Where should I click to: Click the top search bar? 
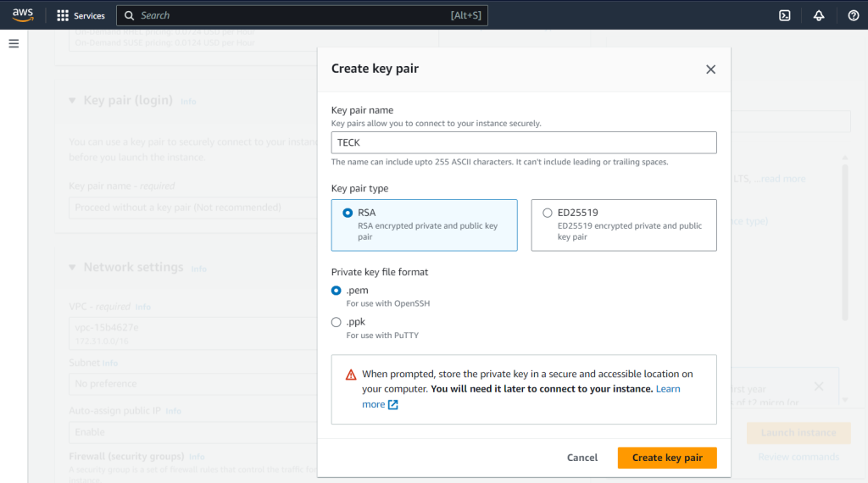click(301, 15)
